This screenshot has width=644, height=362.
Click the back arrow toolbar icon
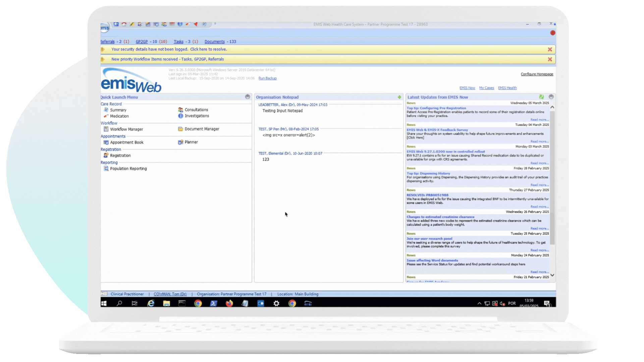click(x=116, y=24)
